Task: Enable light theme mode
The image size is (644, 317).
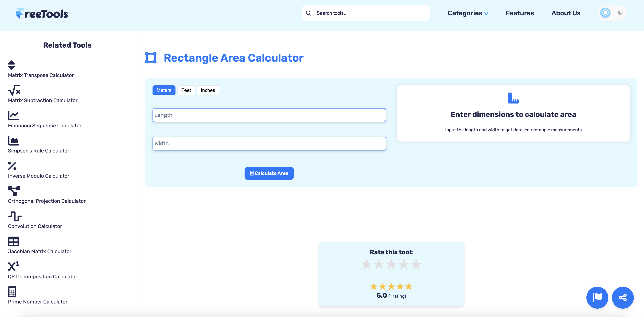Action: click(605, 13)
